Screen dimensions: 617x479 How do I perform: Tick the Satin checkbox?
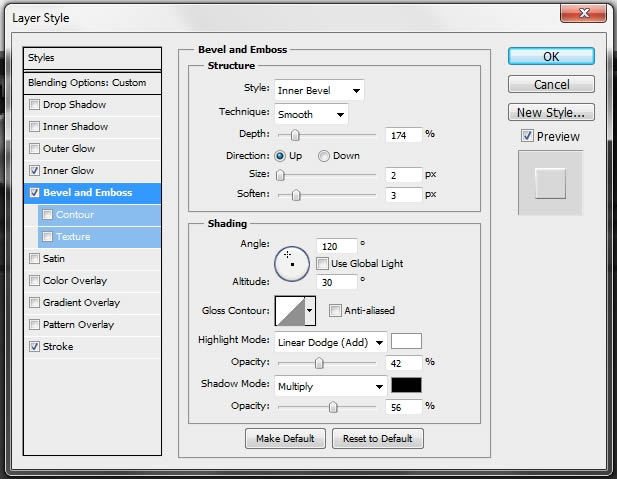tap(35, 259)
